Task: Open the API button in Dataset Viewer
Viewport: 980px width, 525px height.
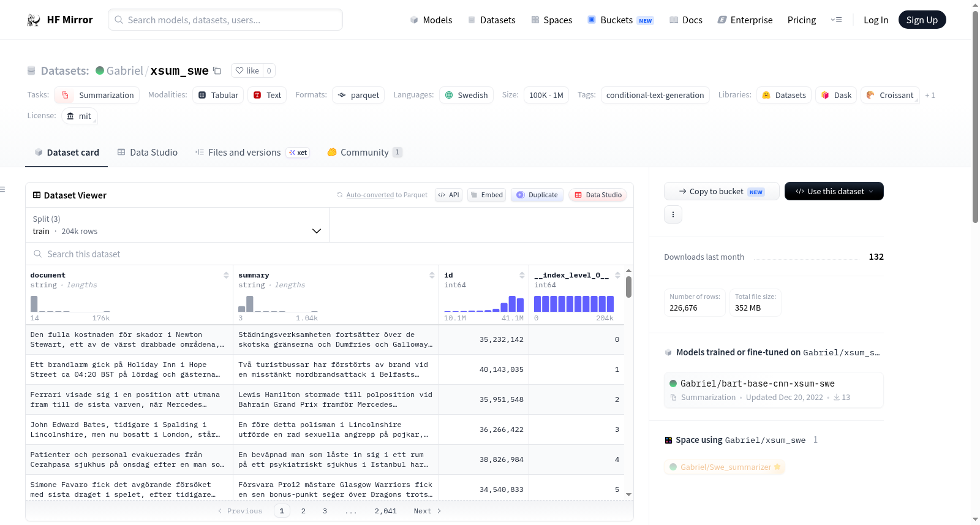Action: 448,195
